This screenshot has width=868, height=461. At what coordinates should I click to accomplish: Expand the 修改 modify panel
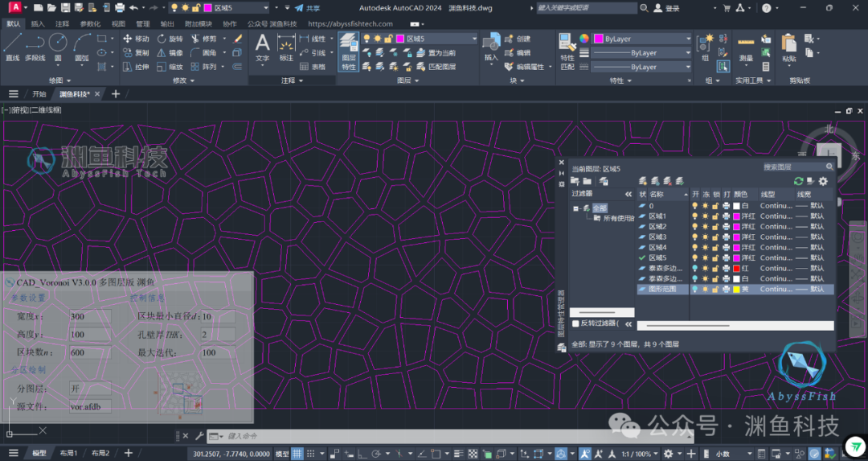click(183, 80)
